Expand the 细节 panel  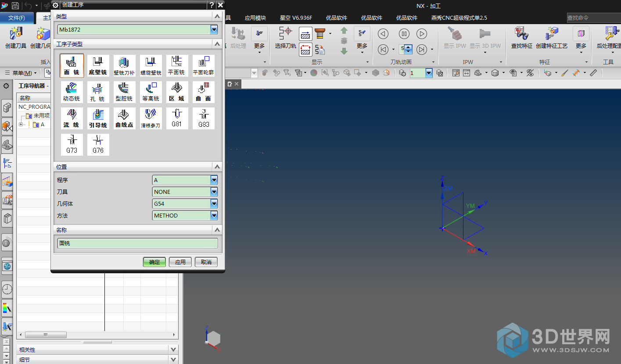point(173,360)
